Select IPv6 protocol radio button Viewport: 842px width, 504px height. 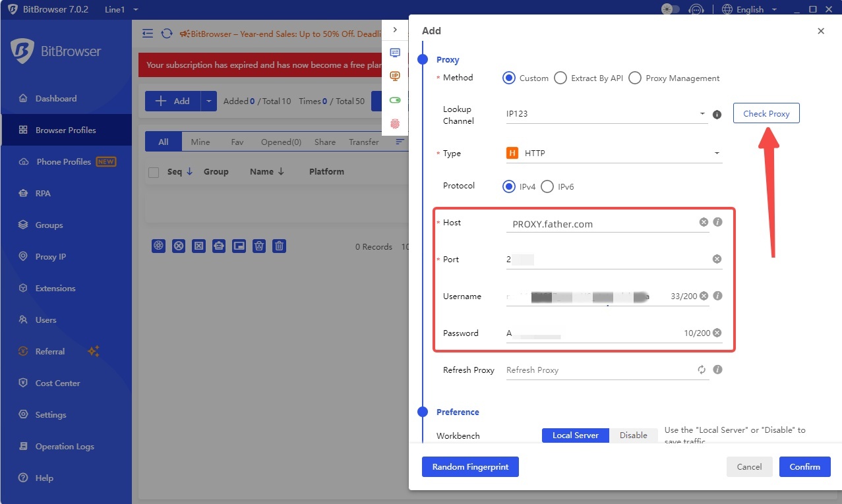pos(547,186)
